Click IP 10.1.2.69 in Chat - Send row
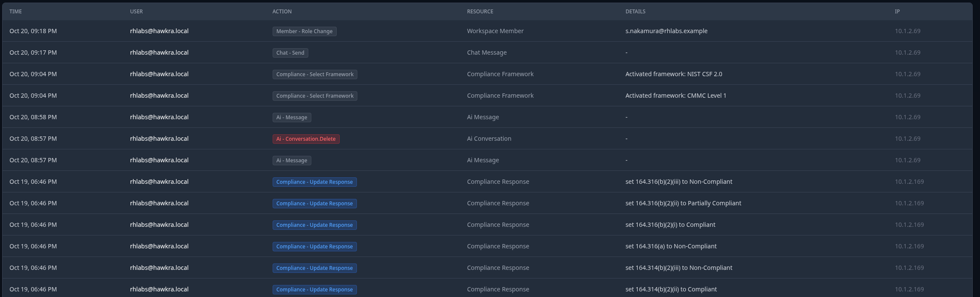The height and width of the screenshot is (297, 980). pos(907,53)
